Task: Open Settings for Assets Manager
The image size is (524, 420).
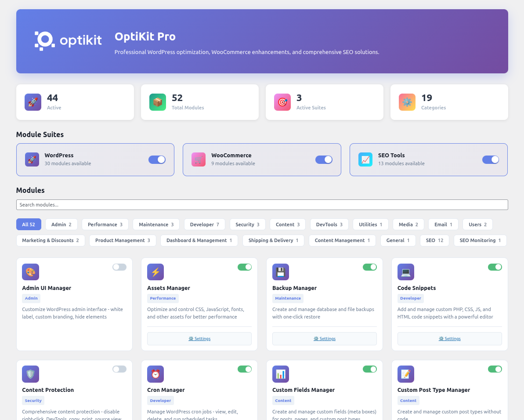Action: [x=199, y=339]
